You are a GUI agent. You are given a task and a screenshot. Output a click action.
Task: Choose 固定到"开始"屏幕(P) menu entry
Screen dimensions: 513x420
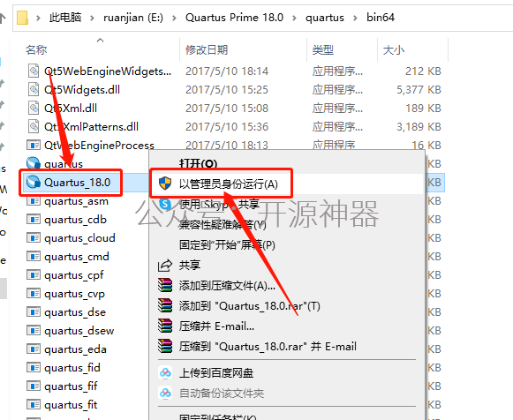click(227, 244)
